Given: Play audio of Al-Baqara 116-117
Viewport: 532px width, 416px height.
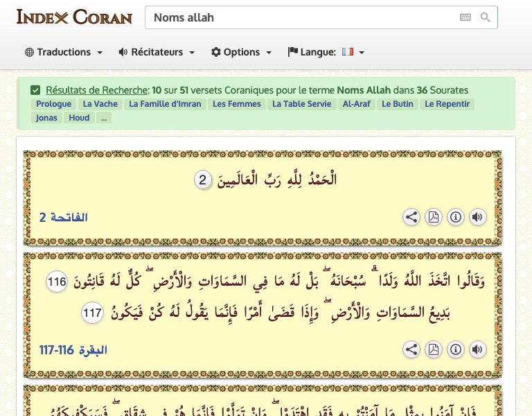Looking at the screenshot, I should pos(477,349).
